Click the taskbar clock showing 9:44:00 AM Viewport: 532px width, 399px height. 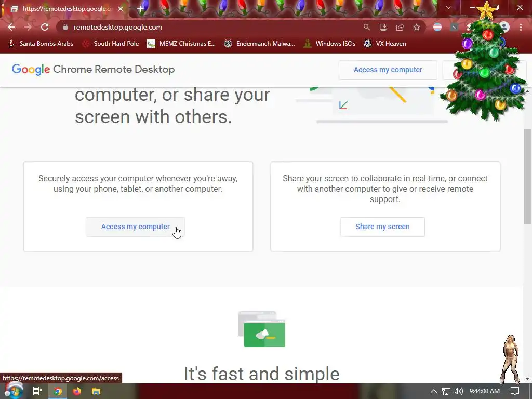point(485,391)
